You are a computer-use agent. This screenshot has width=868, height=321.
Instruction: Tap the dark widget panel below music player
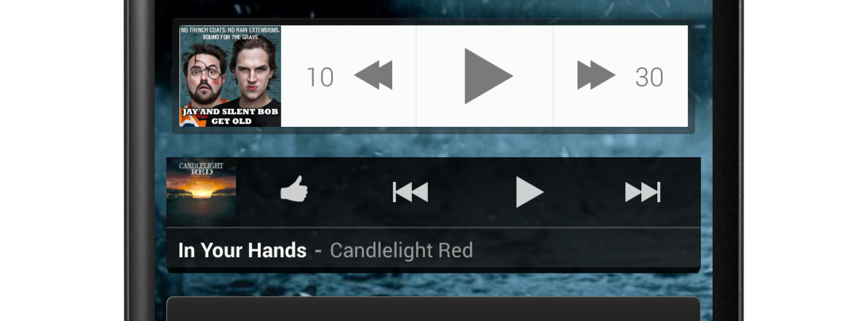click(x=433, y=309)
